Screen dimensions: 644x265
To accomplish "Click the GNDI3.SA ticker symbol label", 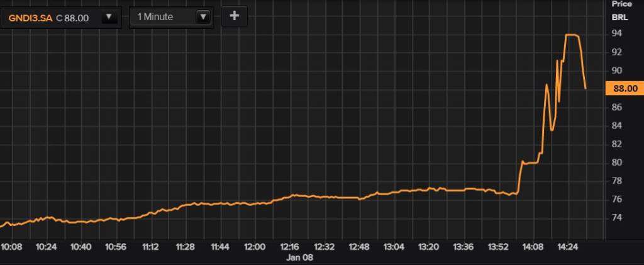I will (x=30, y=18).
